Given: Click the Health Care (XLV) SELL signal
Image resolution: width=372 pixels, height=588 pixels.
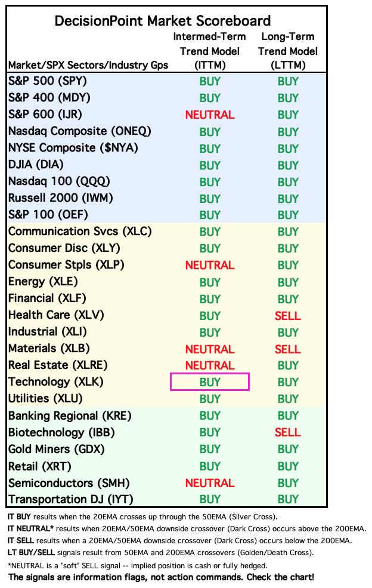Looking at the screenshot, I should pos(288,316).
